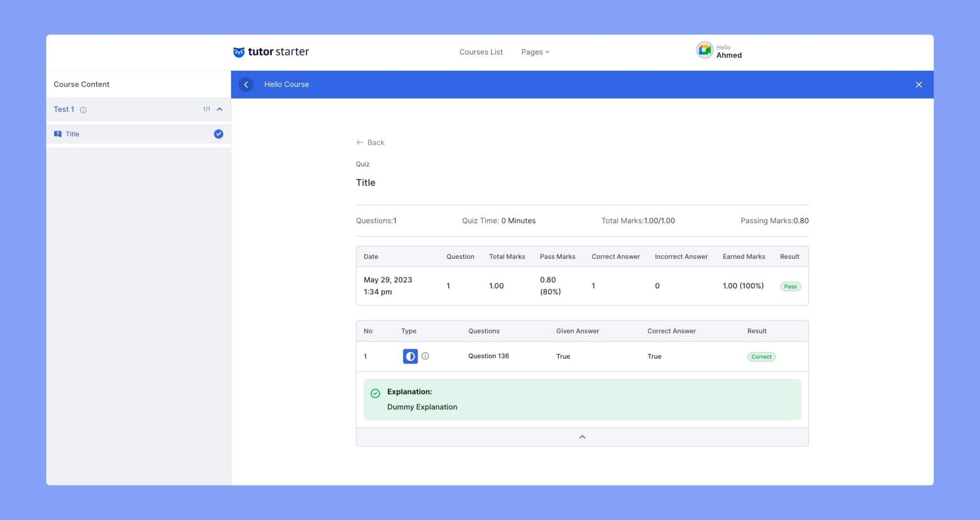Click the quiz icon beside Title in sidebar

tap(58, 134)
